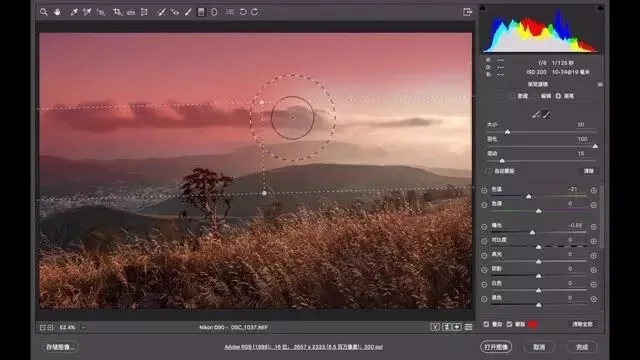Click the upper gradient filter handle
The image size is (640, 360).
pos(262,102)
